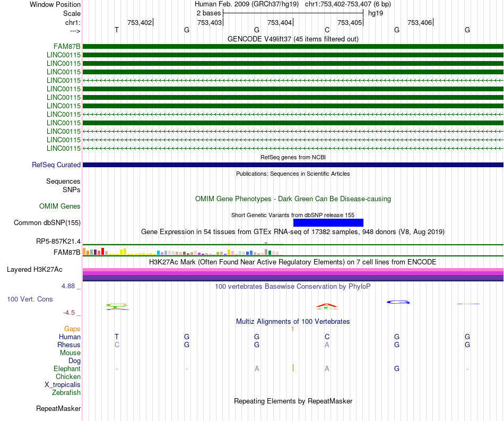Screen dimensions: 504x421
Task: Click the Elephant species label
Action: (67, 368)
